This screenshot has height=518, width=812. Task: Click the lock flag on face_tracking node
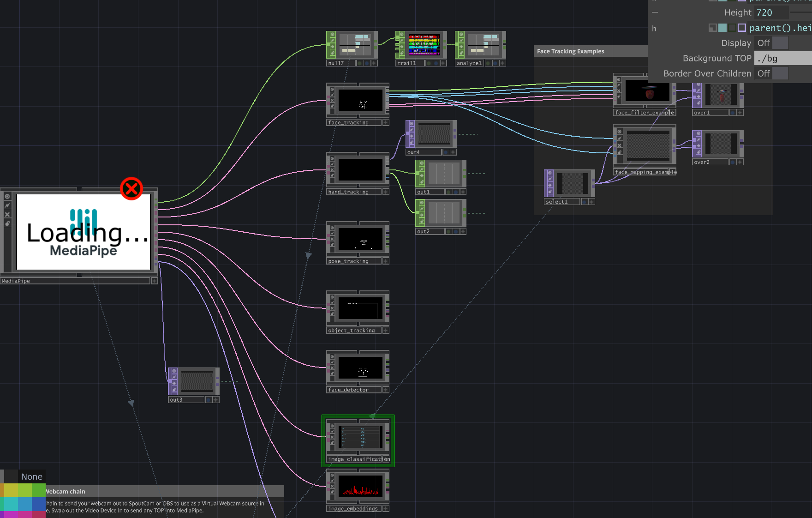pos(332,106)
